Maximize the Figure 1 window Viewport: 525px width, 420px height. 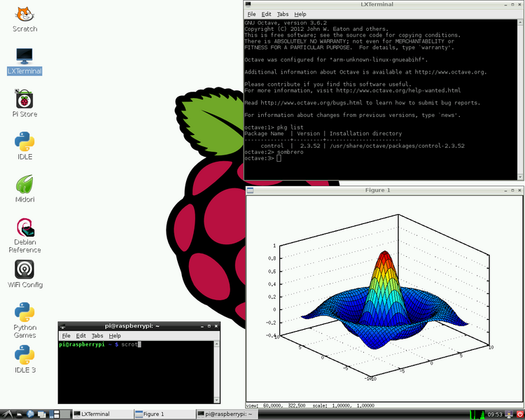tap(512, 190)
